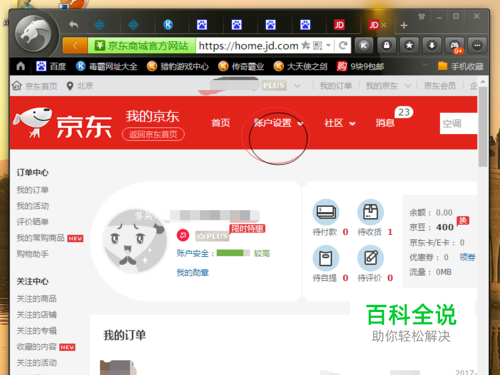
Task: Switch to the first JD tab
Action: (339, 25)
